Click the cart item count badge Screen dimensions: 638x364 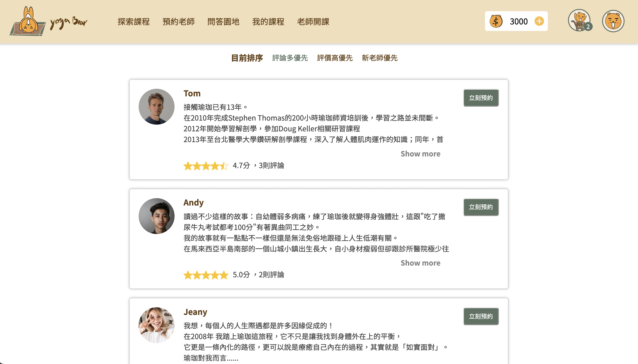click(588, 27)
